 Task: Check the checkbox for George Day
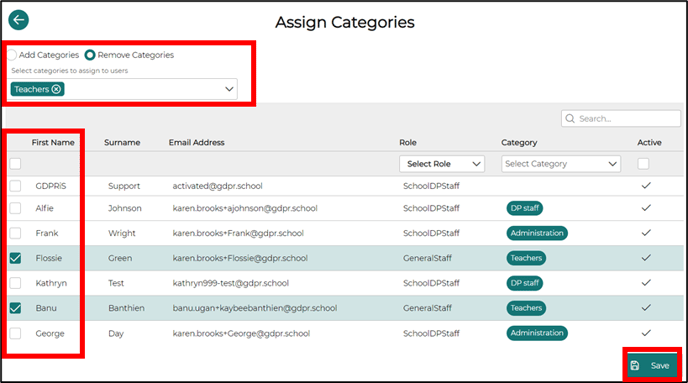point(15,333)
